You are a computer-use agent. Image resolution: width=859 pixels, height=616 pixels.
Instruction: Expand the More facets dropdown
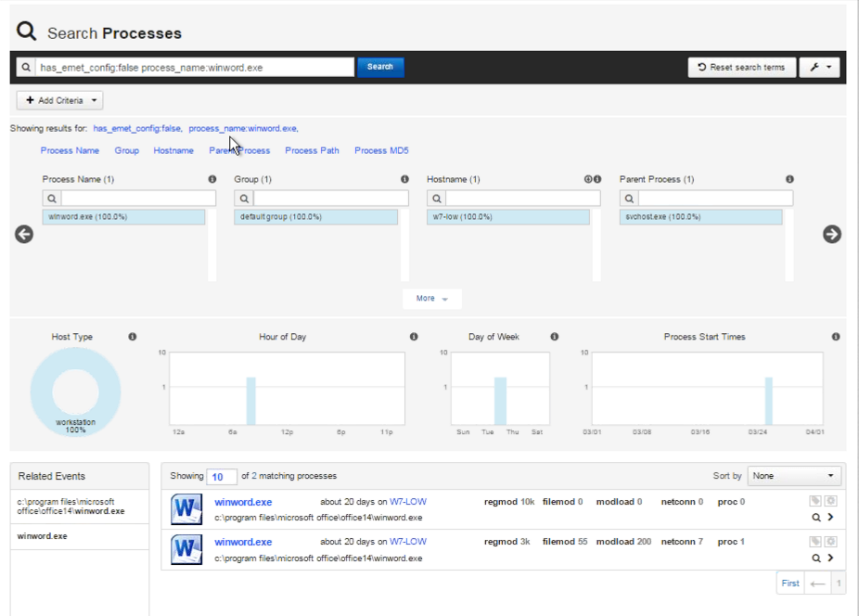click(431, 299)
